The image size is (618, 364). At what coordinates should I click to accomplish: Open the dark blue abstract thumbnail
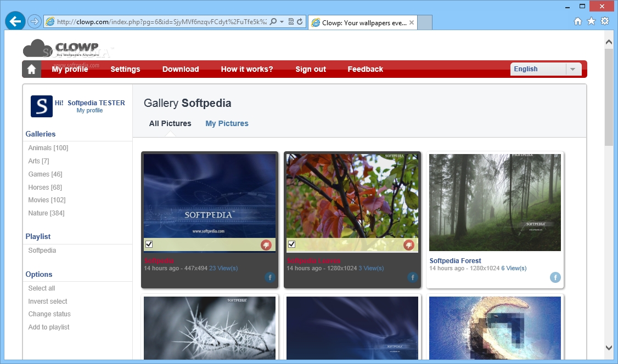352,328
